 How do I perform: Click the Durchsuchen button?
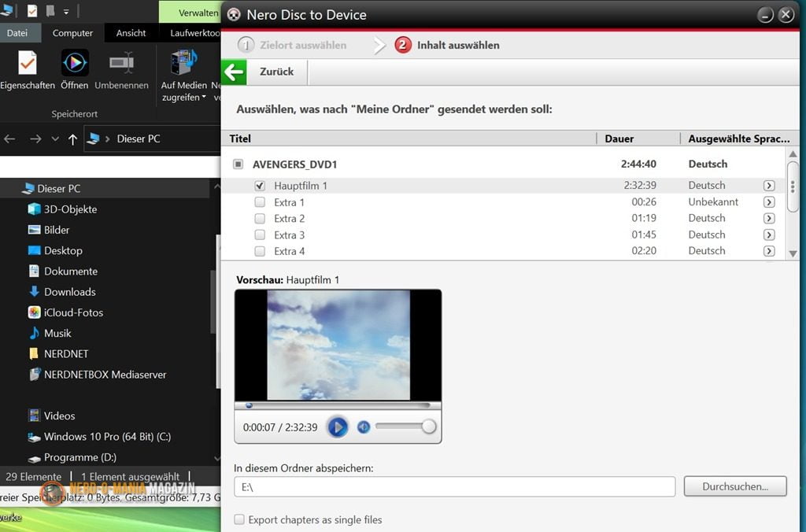coord(735,486)
